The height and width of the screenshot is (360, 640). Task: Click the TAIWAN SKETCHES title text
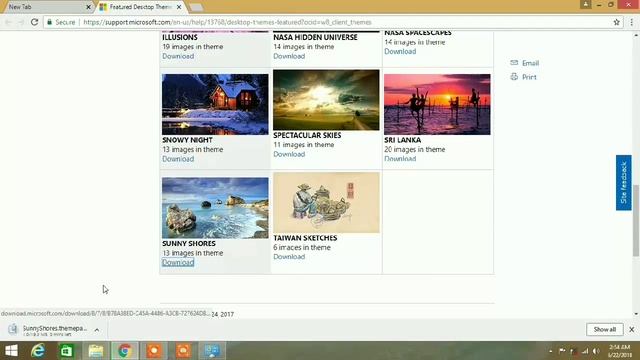(305, 238)
